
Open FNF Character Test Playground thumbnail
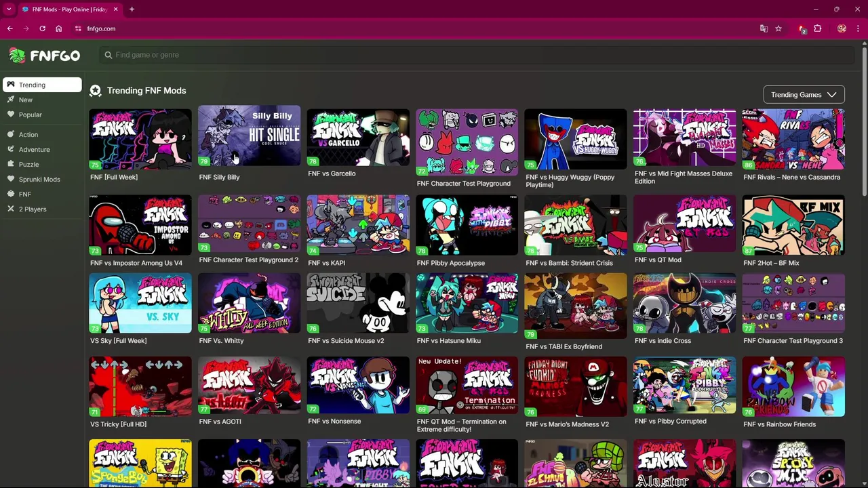click(x=467, y=142)
